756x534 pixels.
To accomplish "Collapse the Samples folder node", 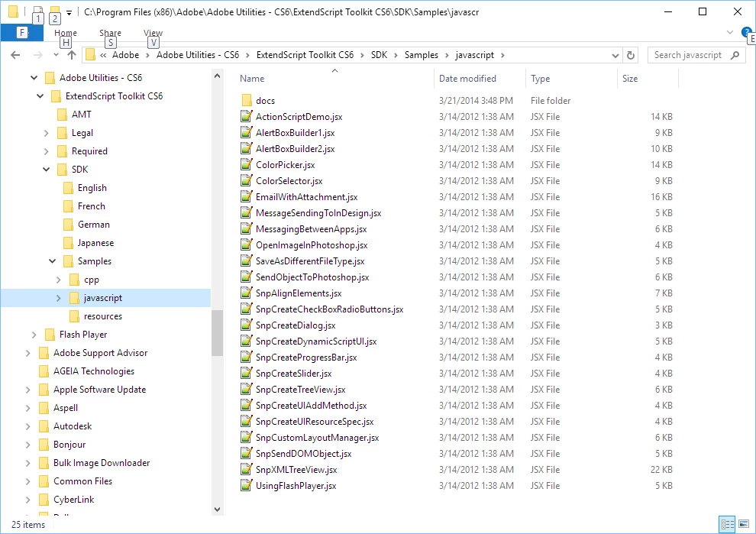I will click(53, 261).
